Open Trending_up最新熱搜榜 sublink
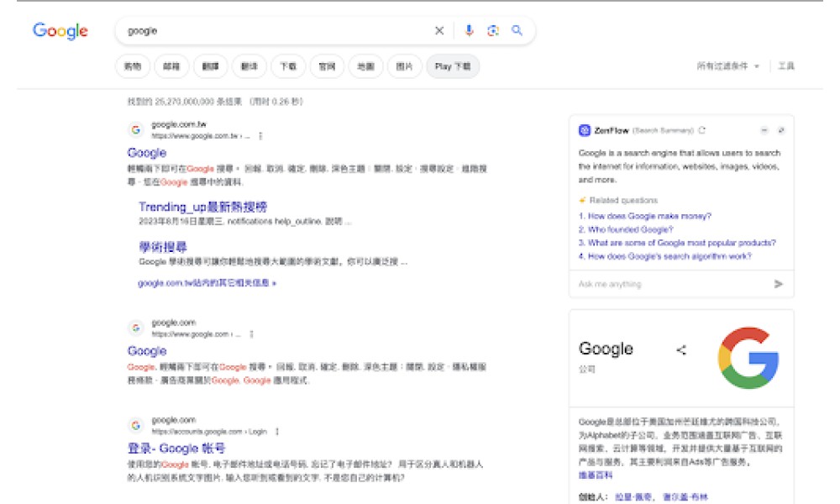 coord(203,207)
